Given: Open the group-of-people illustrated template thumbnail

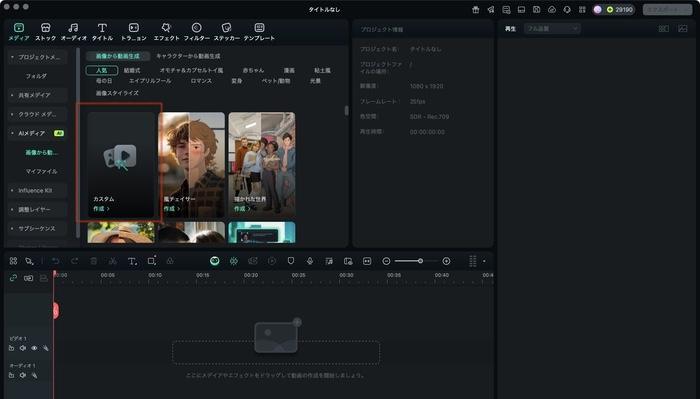Looking at the screenshot, I should coord(262,165).
